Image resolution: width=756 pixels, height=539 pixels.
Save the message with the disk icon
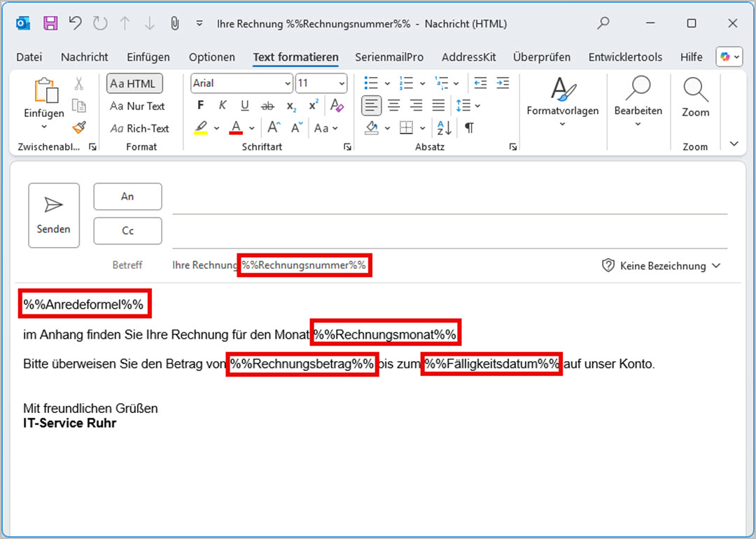point(50,23)
